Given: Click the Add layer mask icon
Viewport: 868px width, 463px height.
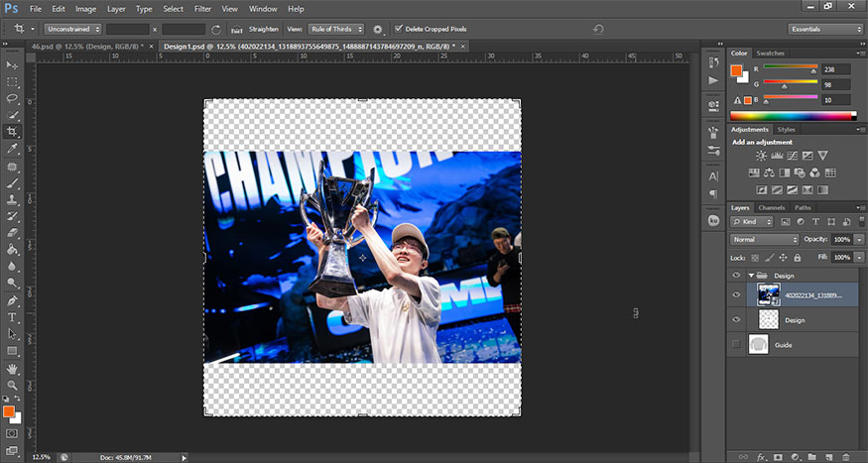Looking at the screenshot, I should tap(779, 457).
